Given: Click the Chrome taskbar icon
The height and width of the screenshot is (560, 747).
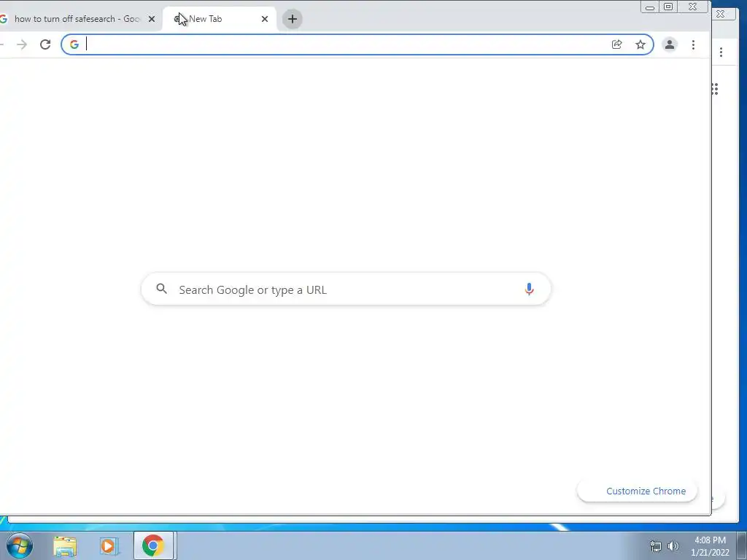Looking at the screenshot, I should pyautogui.click(x=153, y=545).
